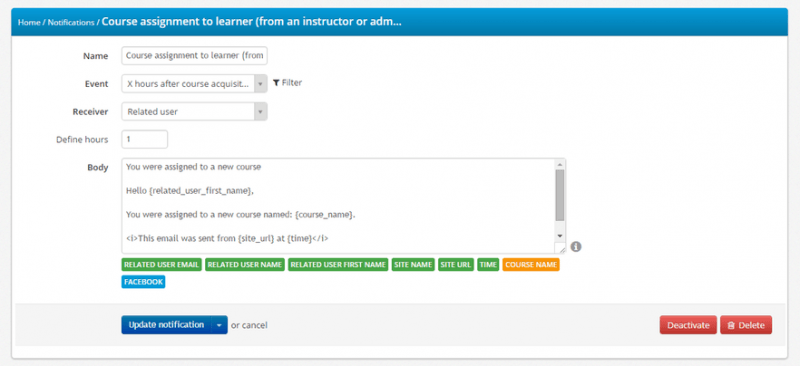Image resolution: width=800 pixels, height=366 pixels.
Task: Insert the FACEBOOK blue tag
Action: point(143,282)
